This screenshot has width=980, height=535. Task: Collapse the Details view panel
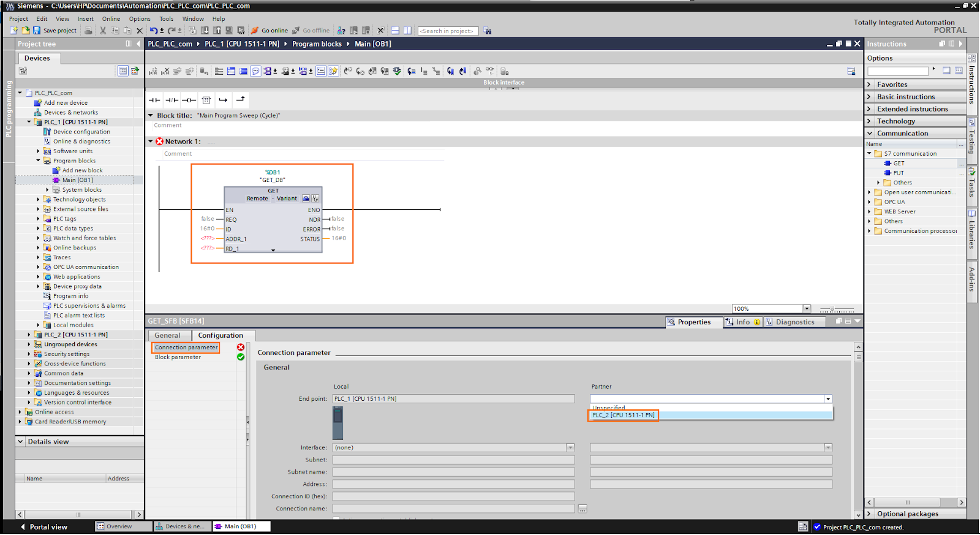[x=20, y=441]
